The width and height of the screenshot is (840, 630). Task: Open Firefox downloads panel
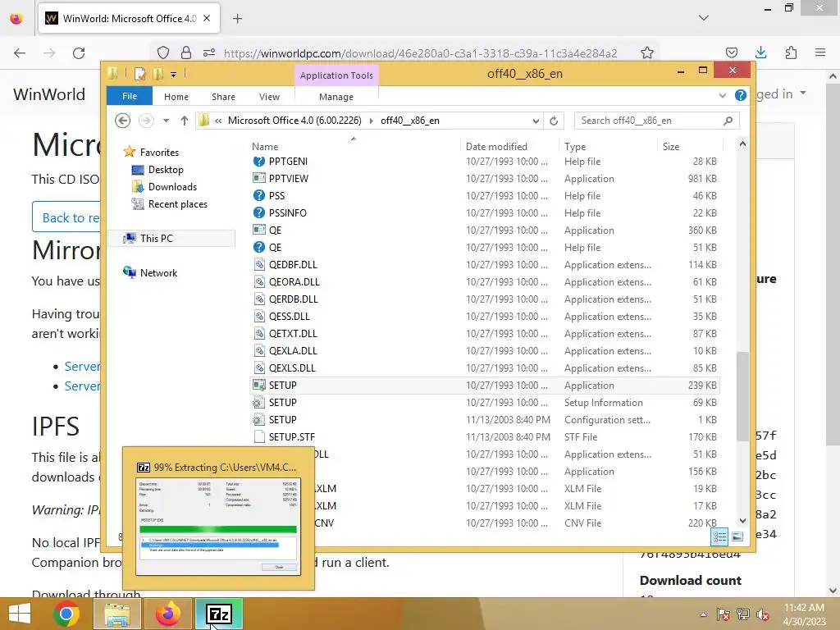point(760,52)
